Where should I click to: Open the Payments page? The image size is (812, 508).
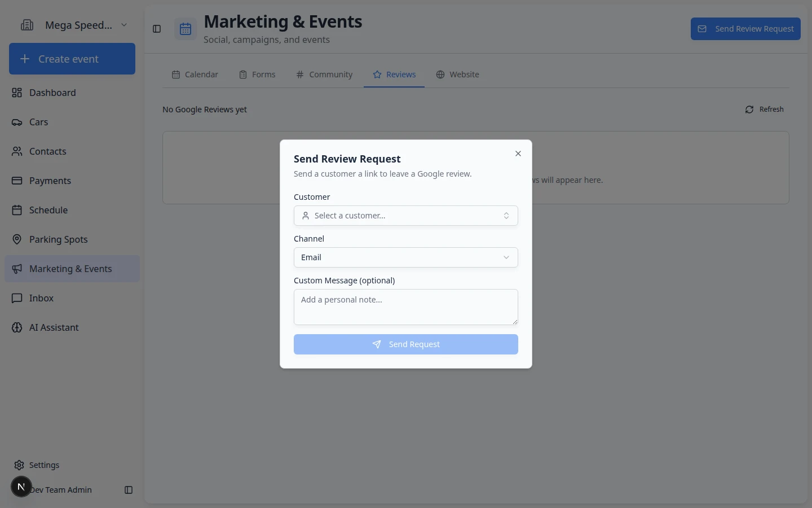coord(72,181)
